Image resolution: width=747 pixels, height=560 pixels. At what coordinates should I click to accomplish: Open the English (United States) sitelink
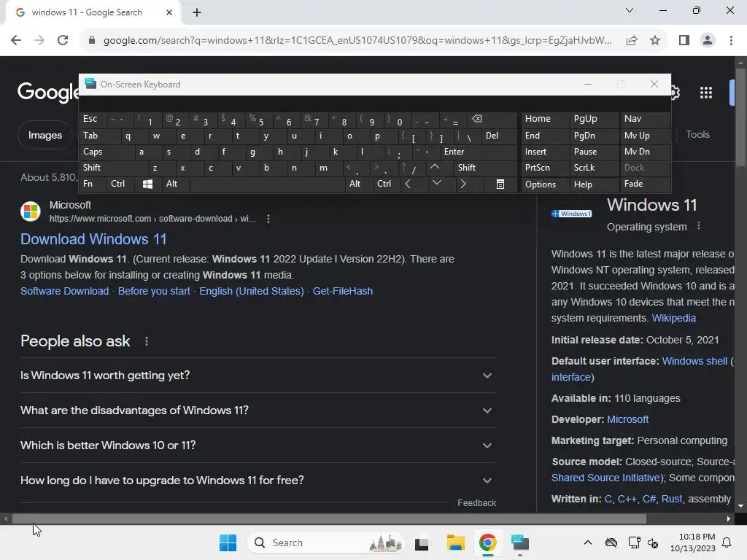coord(251,291)
